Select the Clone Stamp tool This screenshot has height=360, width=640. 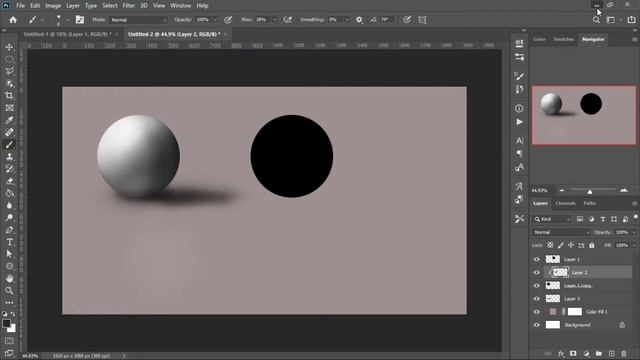pyautogui.click(x=9, y=157)
